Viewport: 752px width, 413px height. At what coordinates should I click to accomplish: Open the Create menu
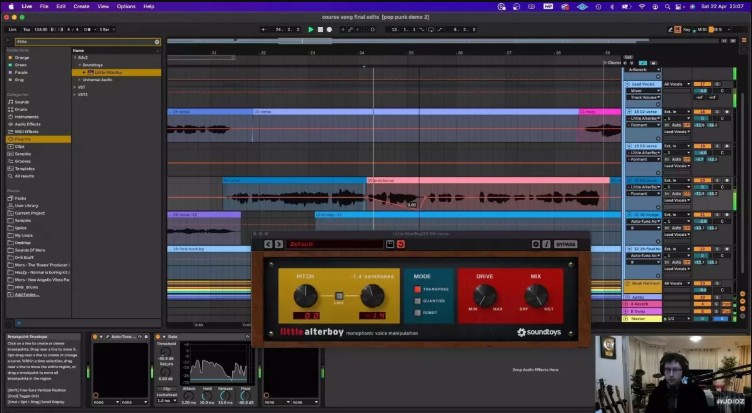click(x=82, y=7)
